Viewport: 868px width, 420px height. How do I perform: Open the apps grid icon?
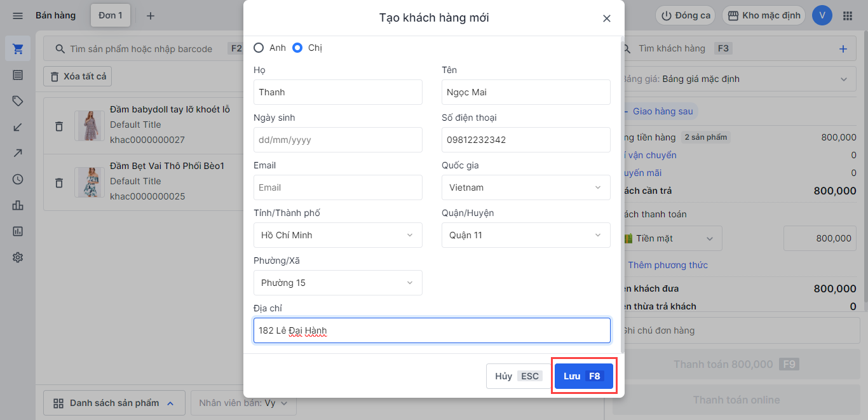tap(848, 16)
